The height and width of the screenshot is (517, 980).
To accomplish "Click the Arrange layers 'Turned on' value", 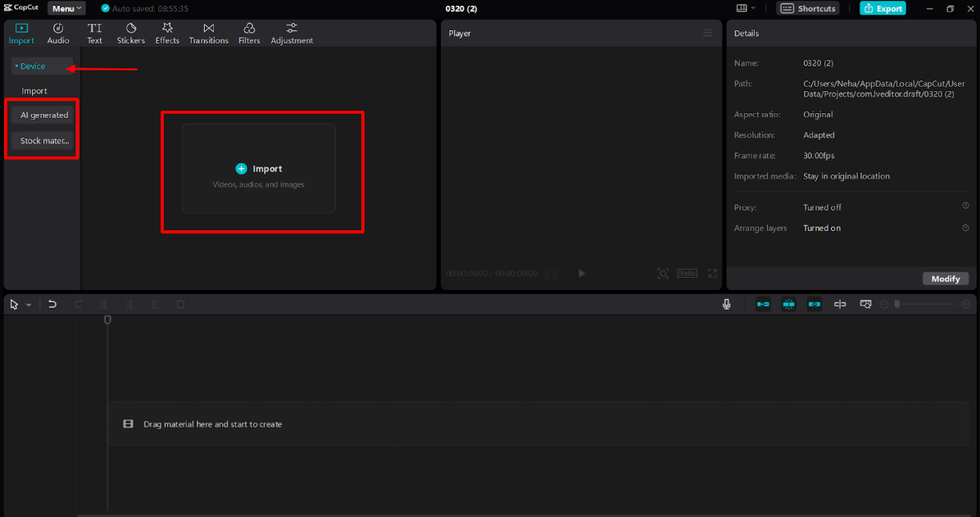I will pos(822,228).
